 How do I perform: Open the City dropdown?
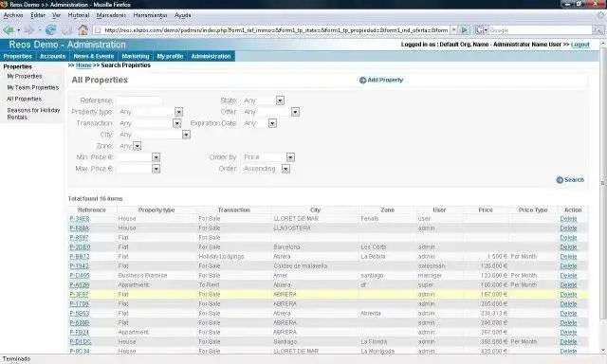click(186, 135)
